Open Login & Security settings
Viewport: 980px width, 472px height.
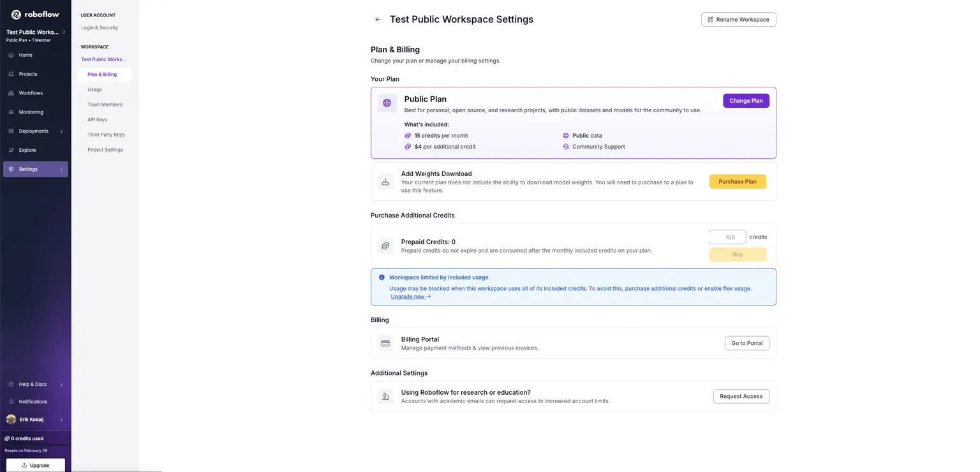[100, 28]
